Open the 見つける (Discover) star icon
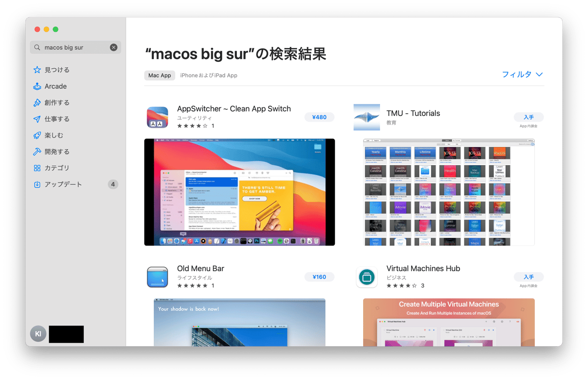 [x=37, y=70]
